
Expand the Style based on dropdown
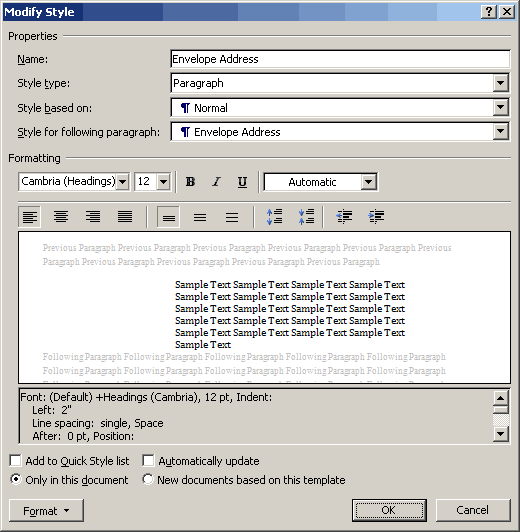pyautogui.click(x=500, y=108)
